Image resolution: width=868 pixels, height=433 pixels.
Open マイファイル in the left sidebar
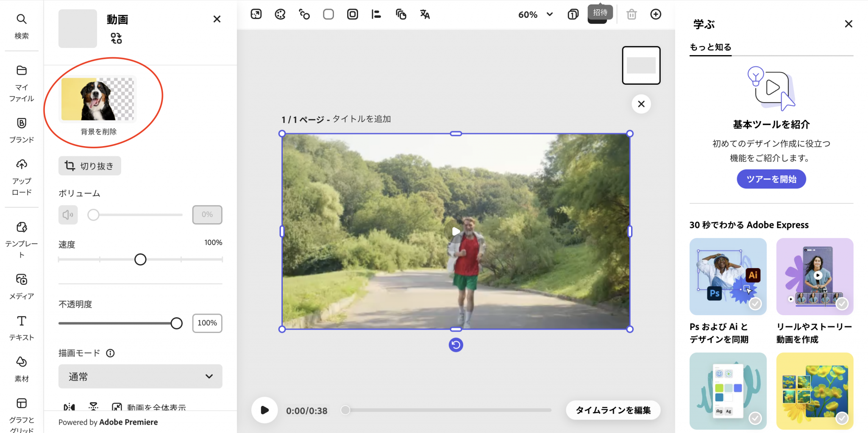click(x=22, y=83)
